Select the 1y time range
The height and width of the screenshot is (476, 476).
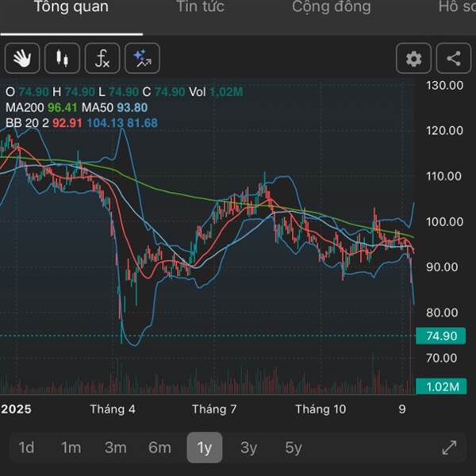[x=205, y=447]
